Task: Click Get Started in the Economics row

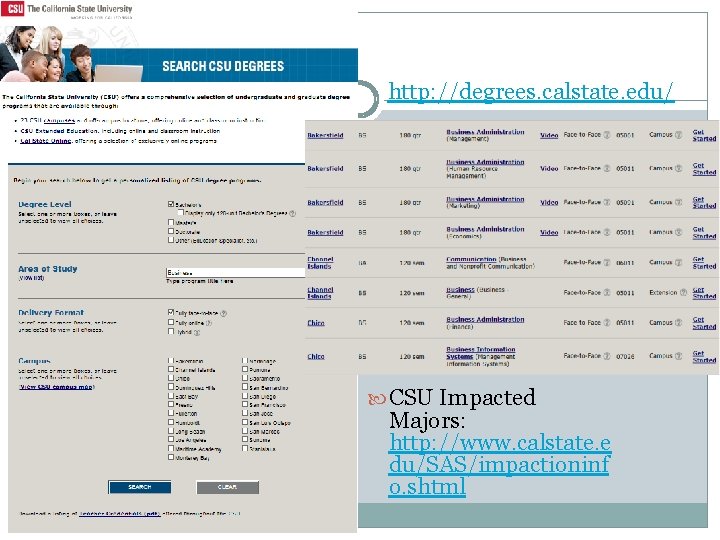Action: 704,233
